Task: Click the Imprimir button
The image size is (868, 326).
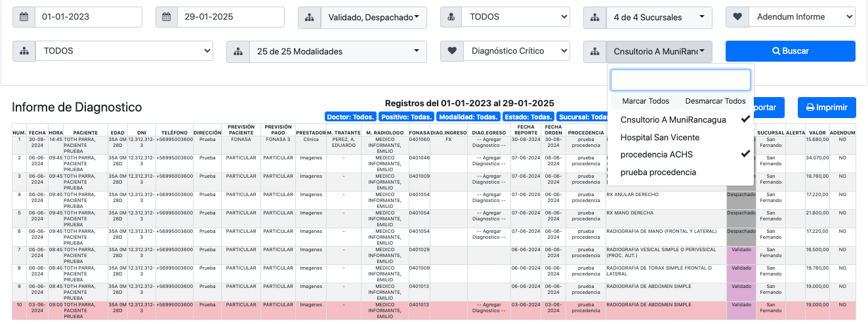Action: point(827,108)
